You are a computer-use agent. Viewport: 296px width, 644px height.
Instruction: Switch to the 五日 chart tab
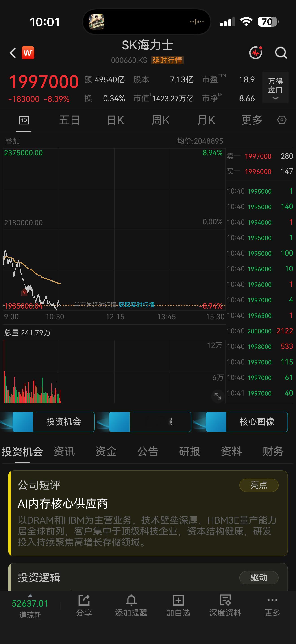69,120
